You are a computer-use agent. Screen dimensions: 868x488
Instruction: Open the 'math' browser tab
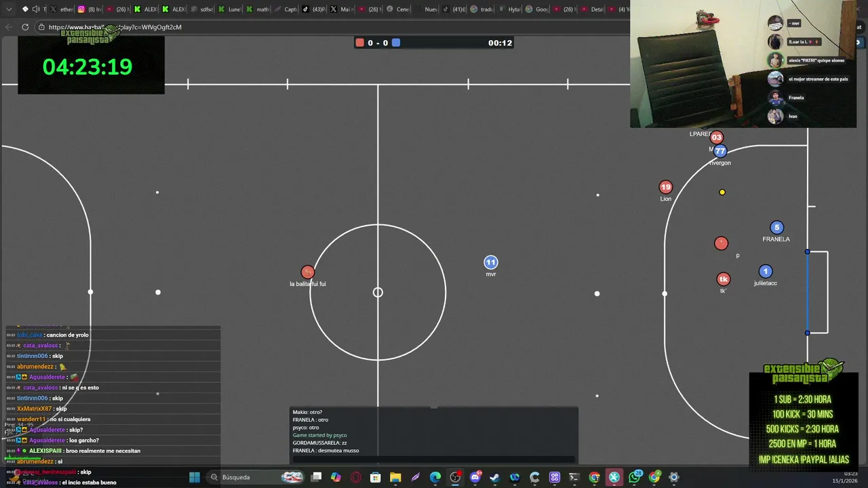(258, 9)
